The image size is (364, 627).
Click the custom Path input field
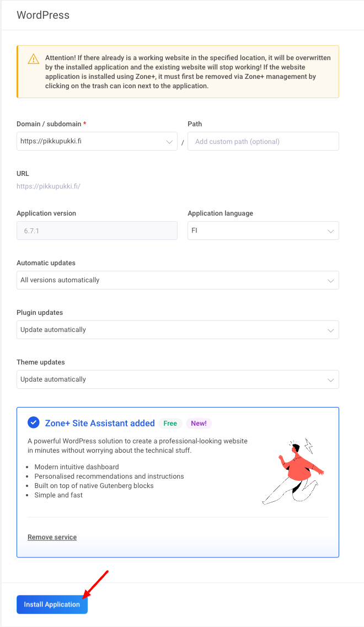click(x=263, y=141)
